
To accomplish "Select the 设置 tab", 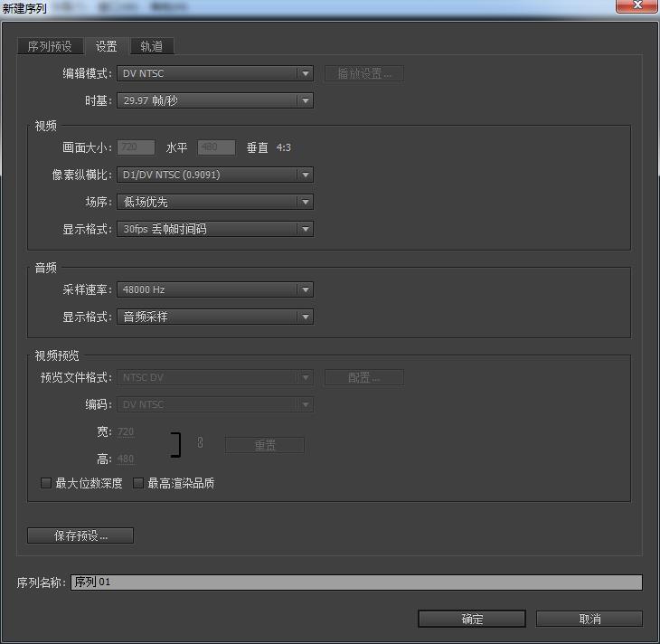I will coord(106,46).
